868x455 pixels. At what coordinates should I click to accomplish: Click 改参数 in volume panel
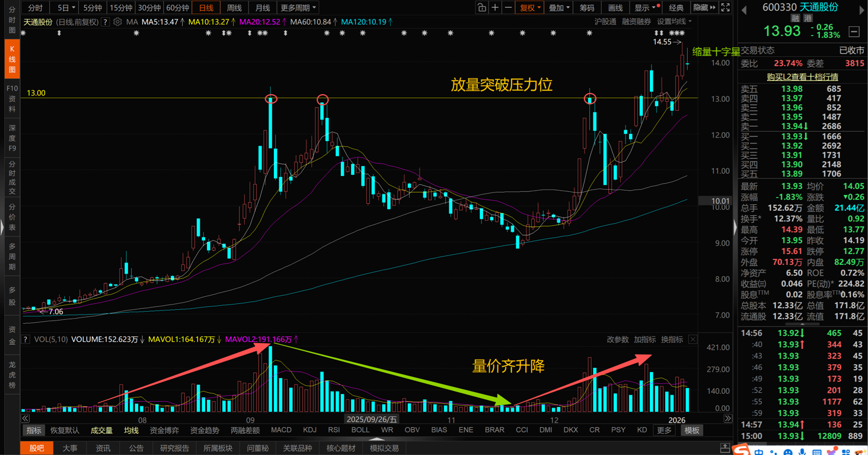click(618, 339)
